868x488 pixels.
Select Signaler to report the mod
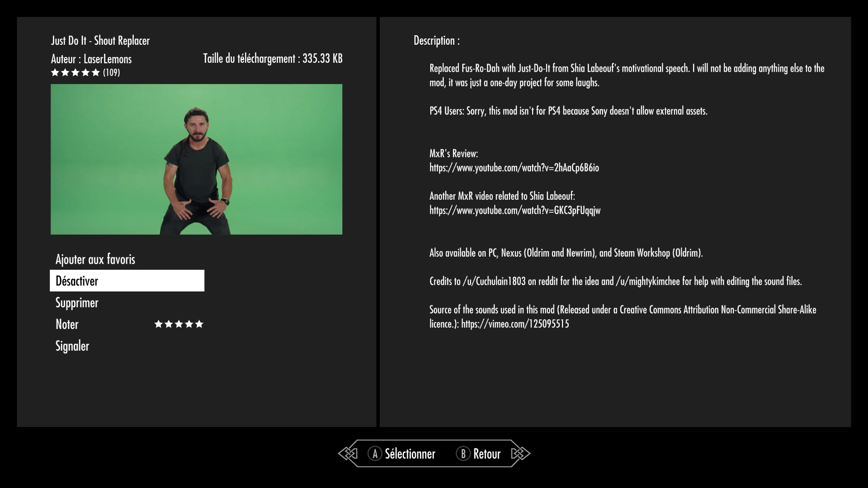(x=72, y=346)
